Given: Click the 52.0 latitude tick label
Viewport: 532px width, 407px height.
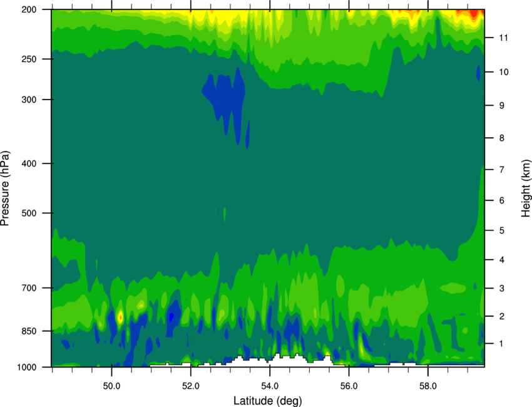Looking at the screenshot, I should click(191, 386).
